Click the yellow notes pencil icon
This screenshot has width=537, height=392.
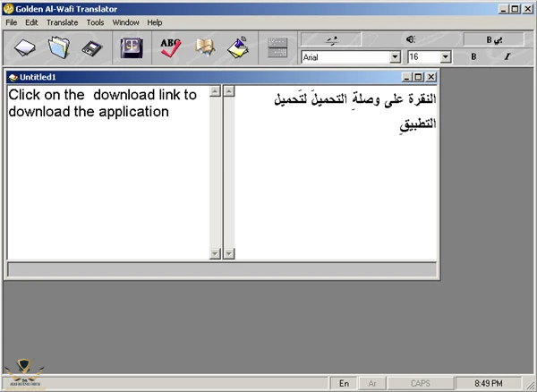click(x=238, y=47)
